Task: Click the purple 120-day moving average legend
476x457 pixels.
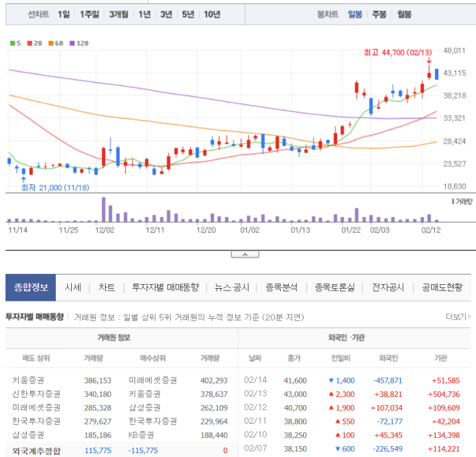Action: pos(79,44)
